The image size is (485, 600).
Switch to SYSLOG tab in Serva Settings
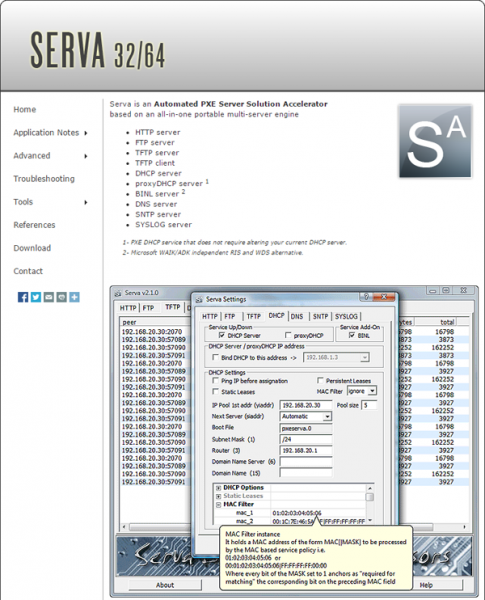346,316
